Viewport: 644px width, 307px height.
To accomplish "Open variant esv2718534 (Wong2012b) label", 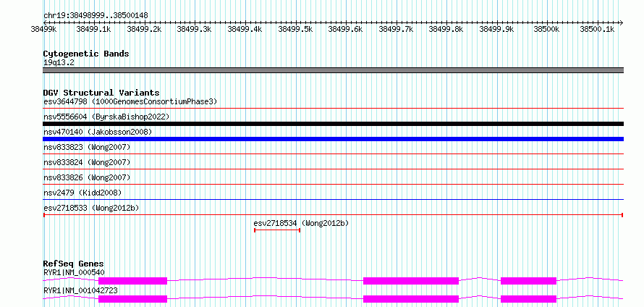I will [301, 223].
